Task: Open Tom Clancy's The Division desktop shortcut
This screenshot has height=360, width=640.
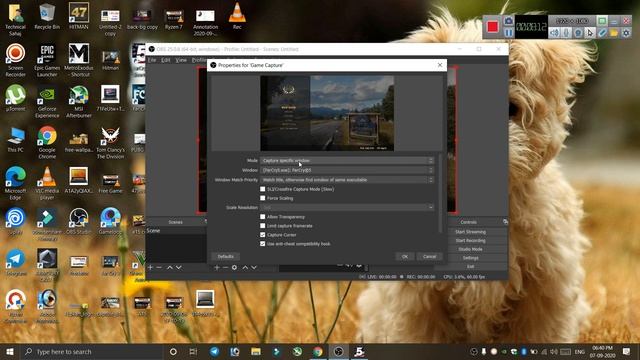Action: [110, 142]
